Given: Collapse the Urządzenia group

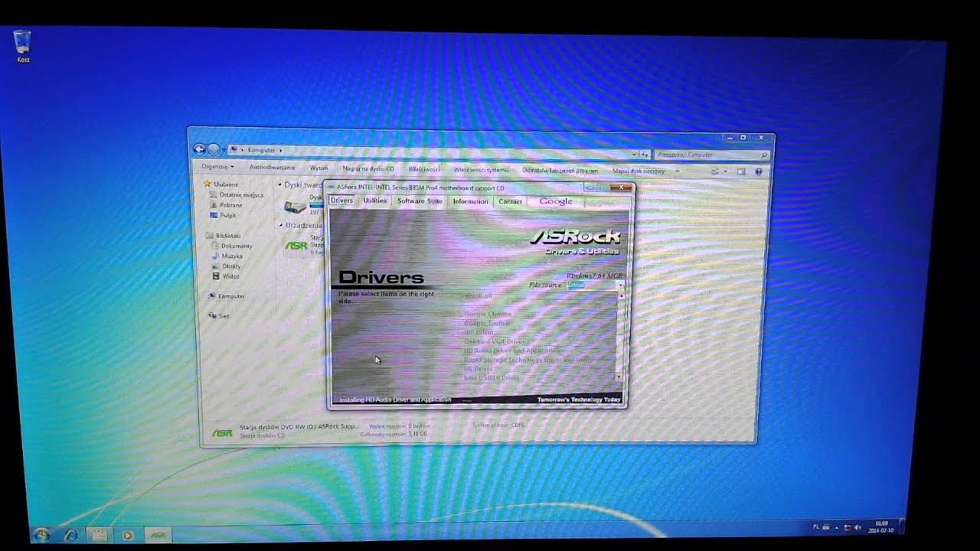Looking at the screenshot, I should coord(281,225).
